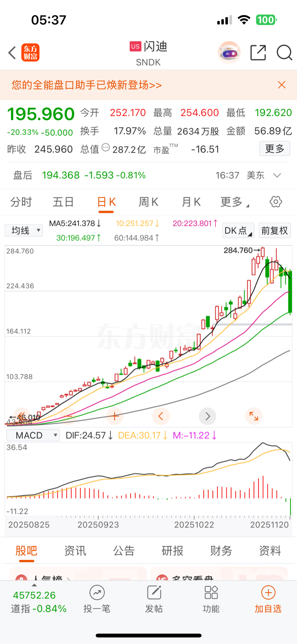The width and height of the screenshot is (297, 644).
Task: Open the search magnifier icon
Action: tap(284, 53)
